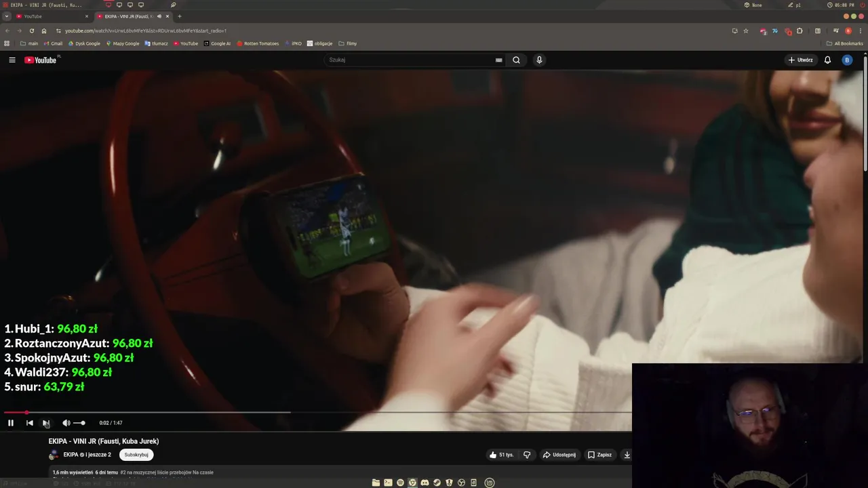The image size is (868, 488).
Task: Close the first YouTube tab
Action: [87, 16]
